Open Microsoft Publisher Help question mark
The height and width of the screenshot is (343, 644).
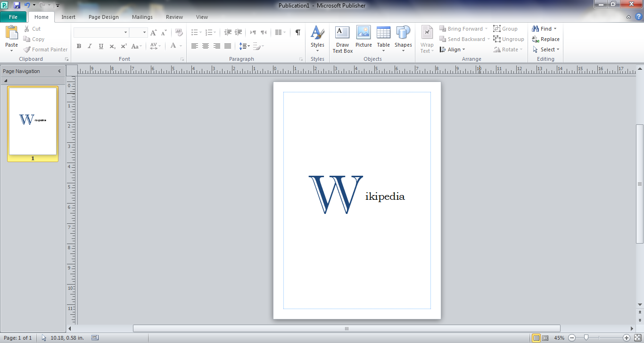pos(638,17)
